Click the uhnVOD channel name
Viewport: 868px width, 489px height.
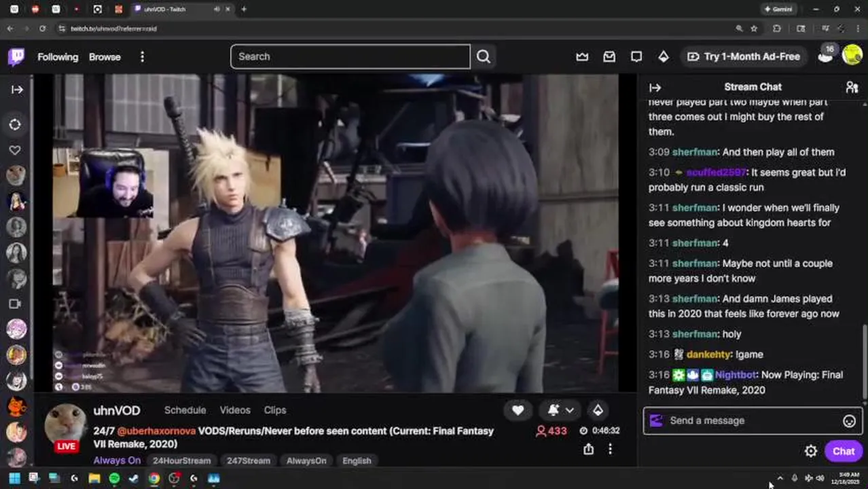click(117, 411)
